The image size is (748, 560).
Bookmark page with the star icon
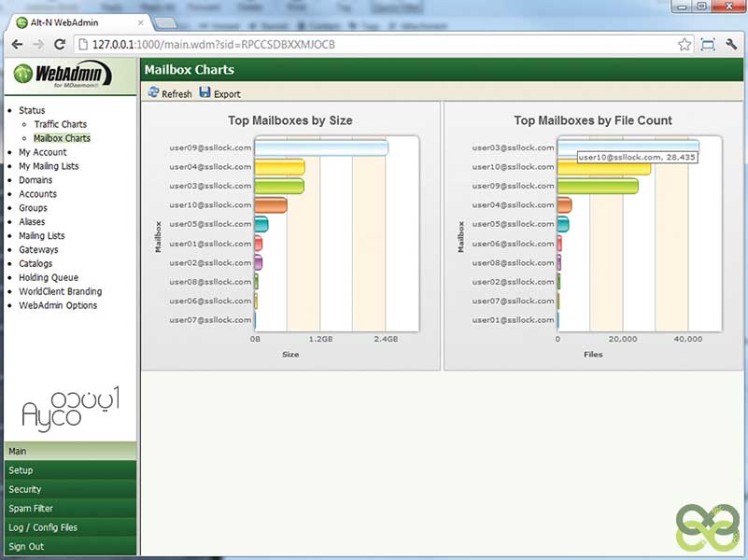coord(684,44)
